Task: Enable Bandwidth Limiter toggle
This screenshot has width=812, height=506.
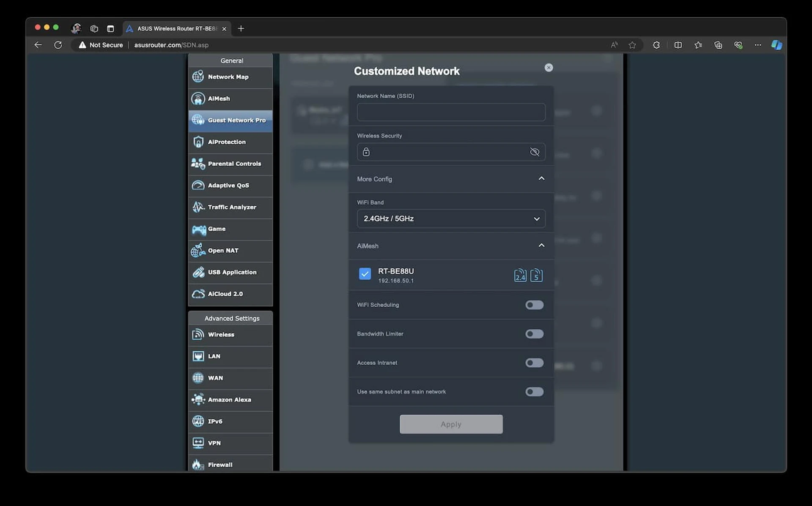Action: pyautogui.click(x=535, y=334)
